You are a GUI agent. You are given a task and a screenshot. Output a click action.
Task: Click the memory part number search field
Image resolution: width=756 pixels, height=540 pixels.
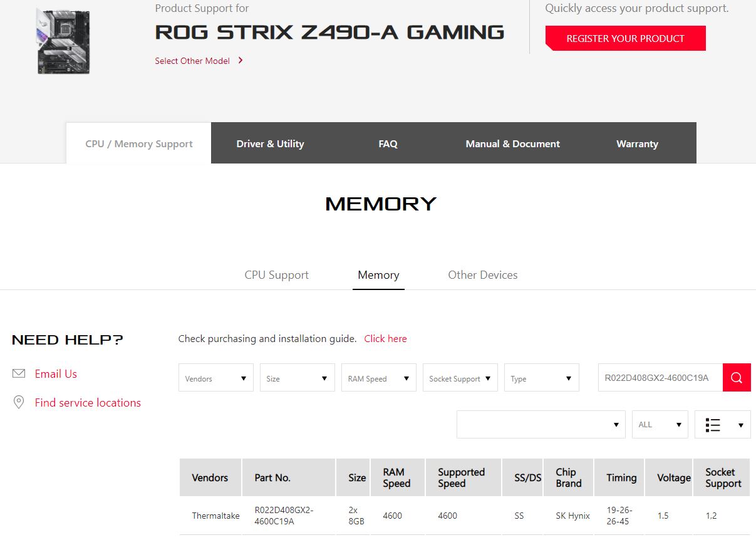[x=660, y=378]
